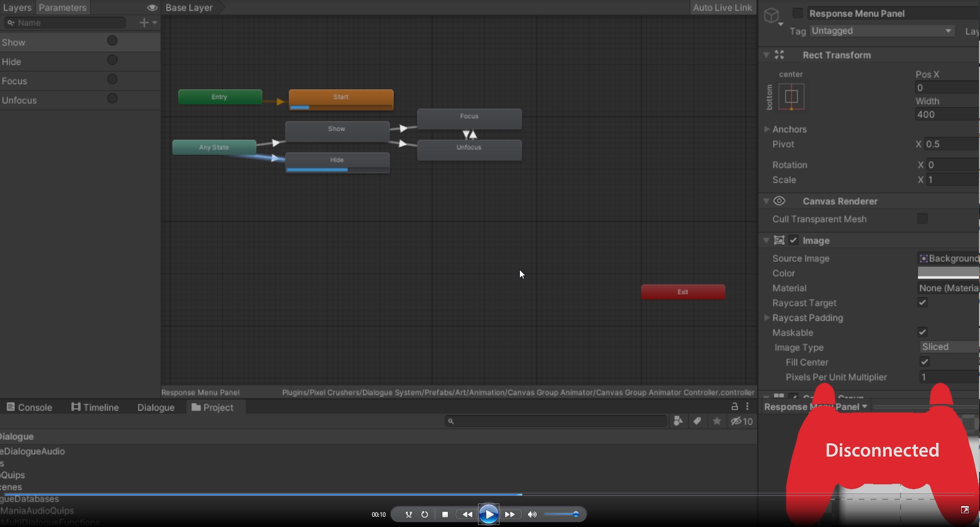The image size is (980, 527).
Task: Open the Dialogue tab
Action: tap(156, 407)
